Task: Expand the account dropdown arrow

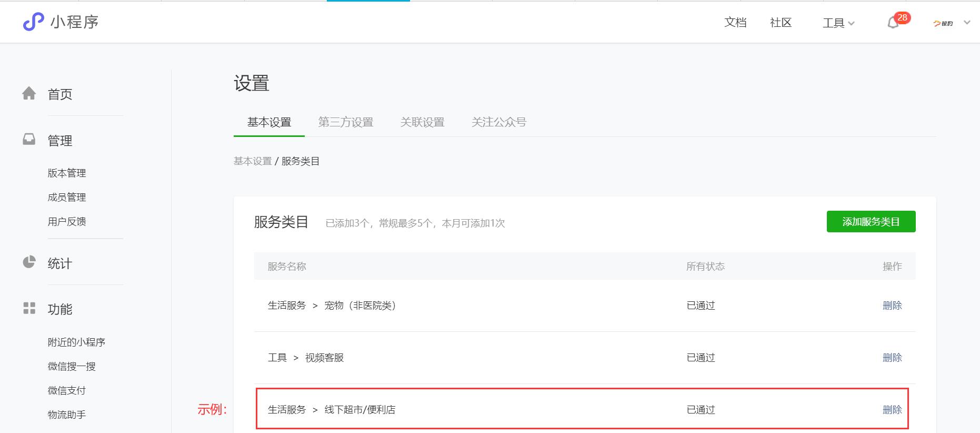Action: (967, 23)
